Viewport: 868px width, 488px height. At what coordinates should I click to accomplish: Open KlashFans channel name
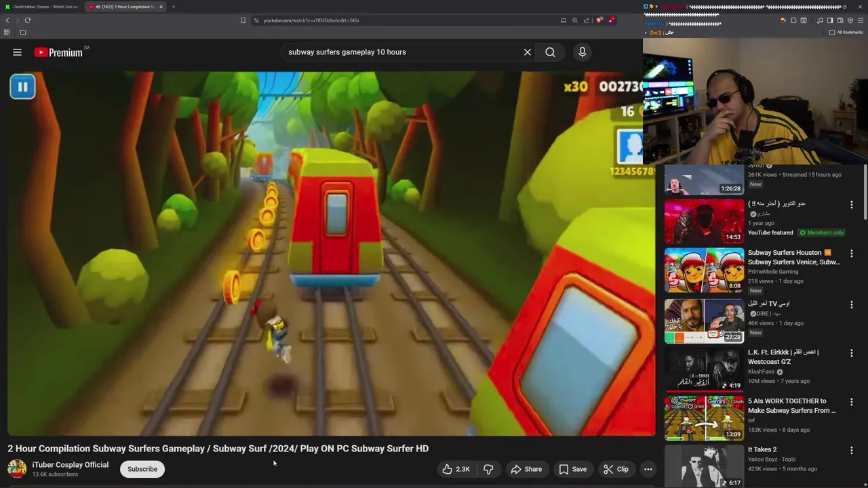762,372
